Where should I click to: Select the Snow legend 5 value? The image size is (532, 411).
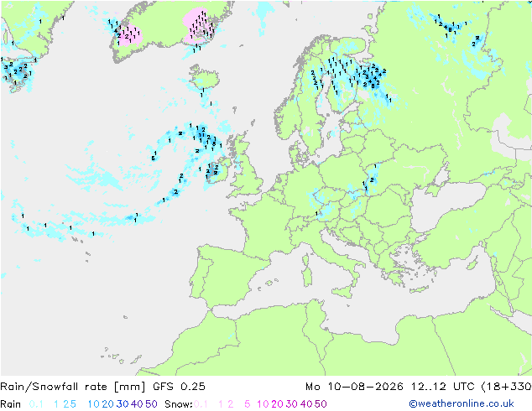click(248, 404)
